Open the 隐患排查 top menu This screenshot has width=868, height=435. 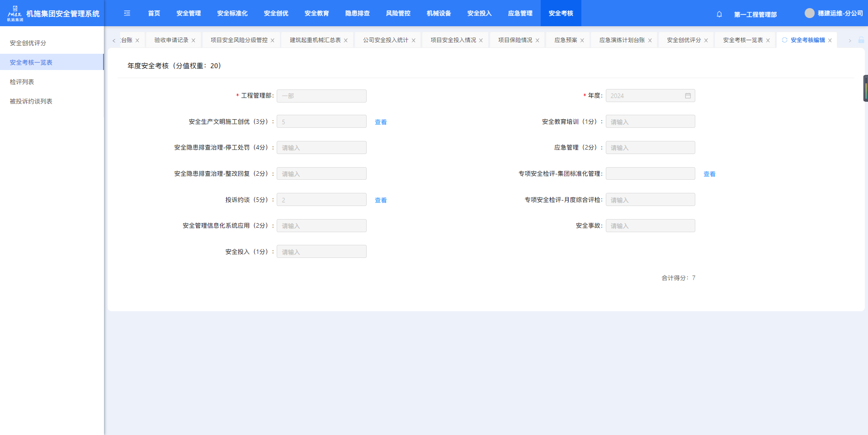357,14
